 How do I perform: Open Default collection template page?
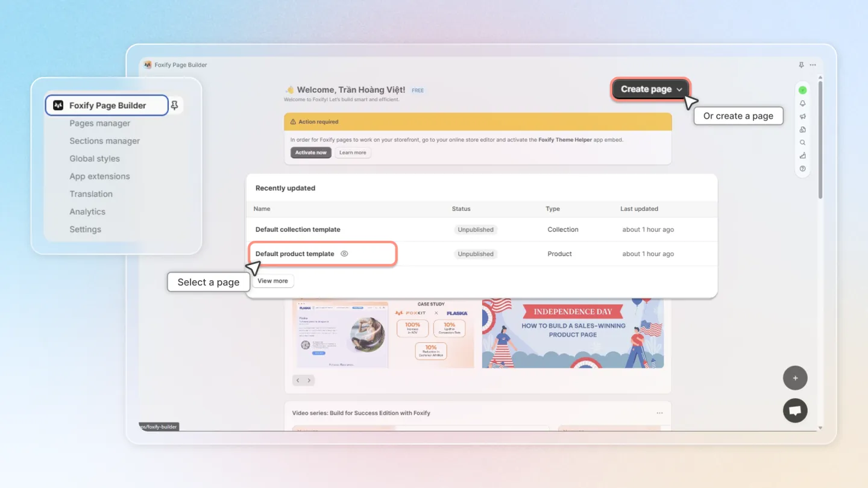(298, 230)
